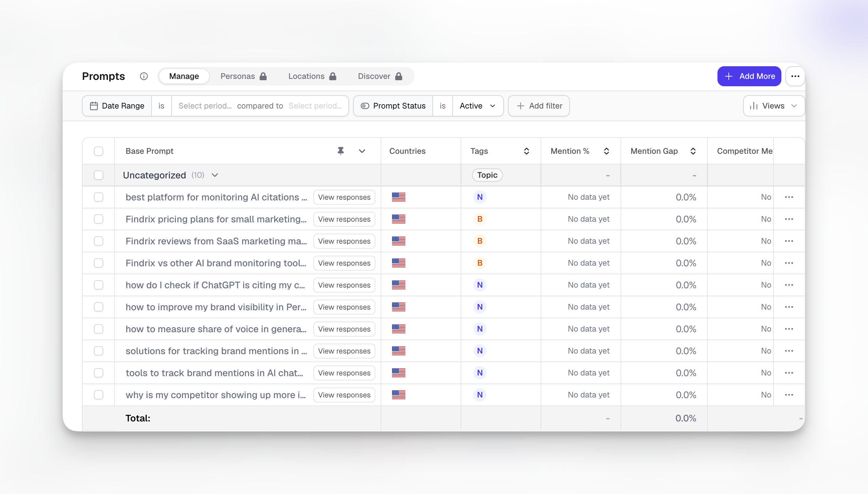The width and height of the screenshot is (868, 494).
Task: Open row menu for measure share of voice prompt
Action: [x=789, y=329]
